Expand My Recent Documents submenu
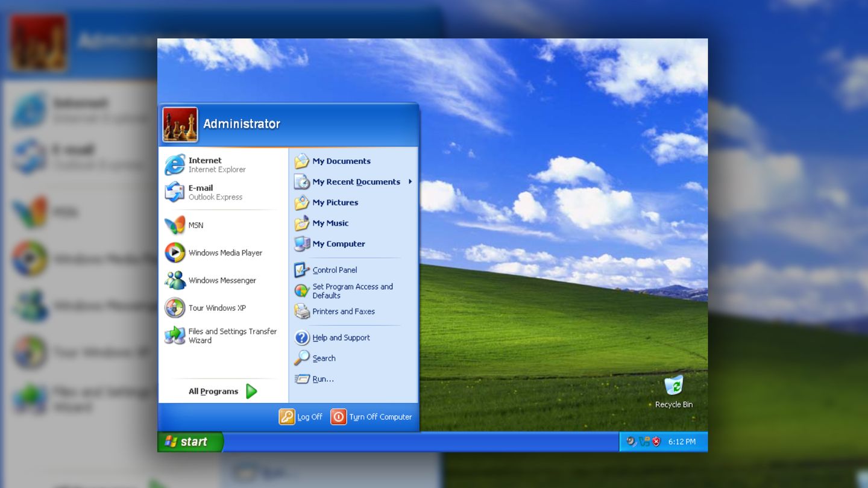This screenshot has height=488, width=868. coord(356,181)
